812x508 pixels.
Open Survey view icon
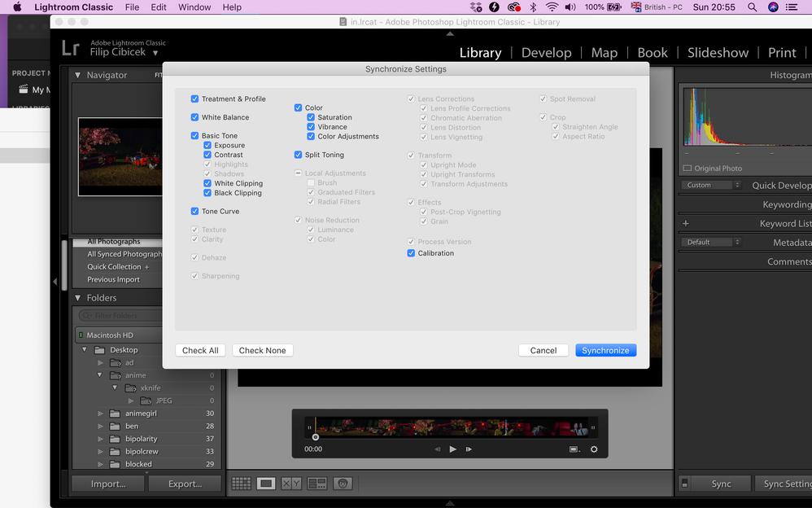pos(317,484)
